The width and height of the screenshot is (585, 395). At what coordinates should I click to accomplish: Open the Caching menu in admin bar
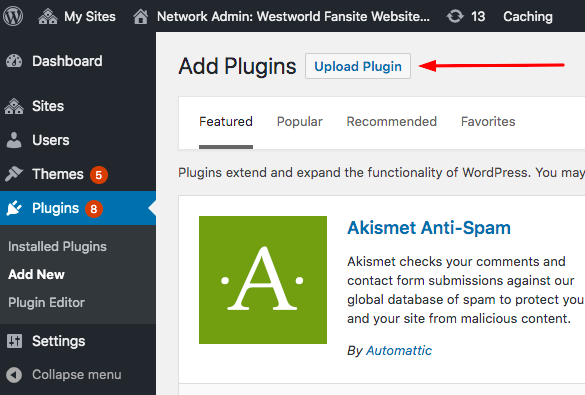(x=528, y=17)
